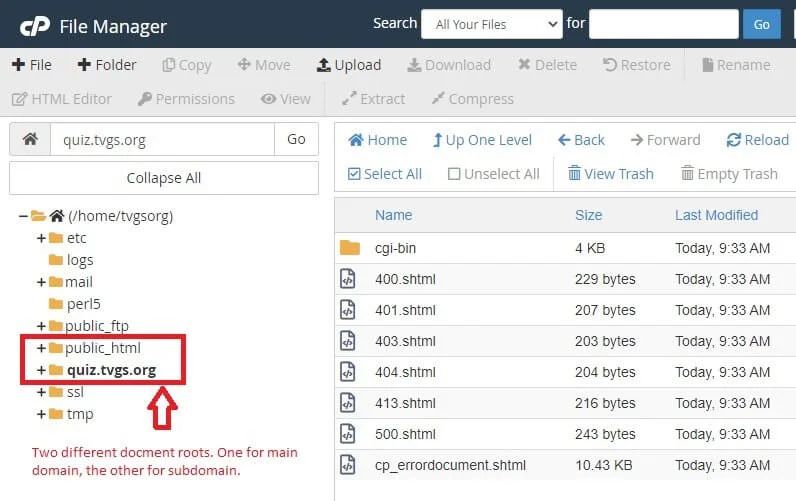The image size is (796, 501).
Task: Click the (/home/tvgsorg) root label
Action: point(120,216)
